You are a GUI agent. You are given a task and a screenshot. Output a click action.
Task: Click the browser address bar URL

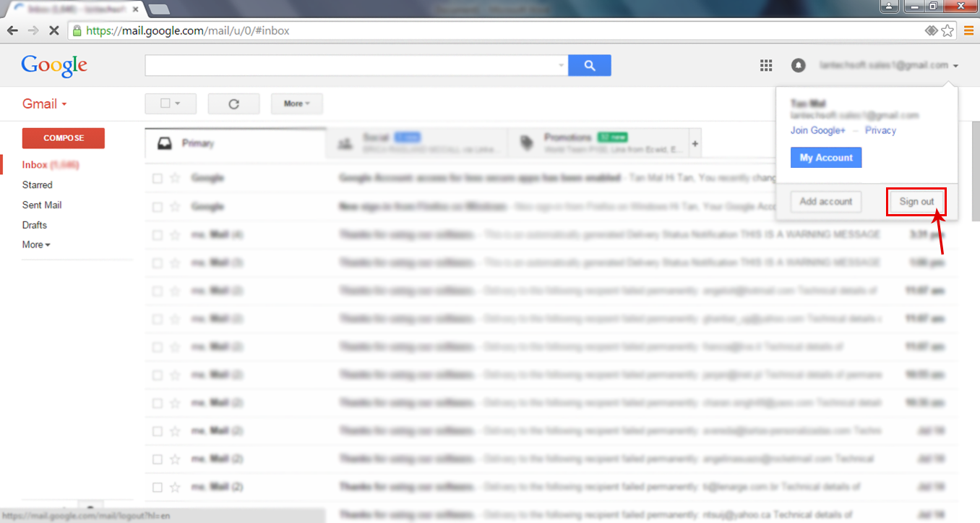pyautogui.click(x=188, y=31)
